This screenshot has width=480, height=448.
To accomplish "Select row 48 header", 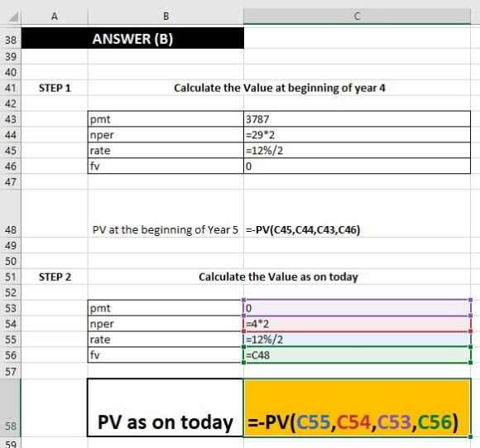I will [x=11, y=214].
